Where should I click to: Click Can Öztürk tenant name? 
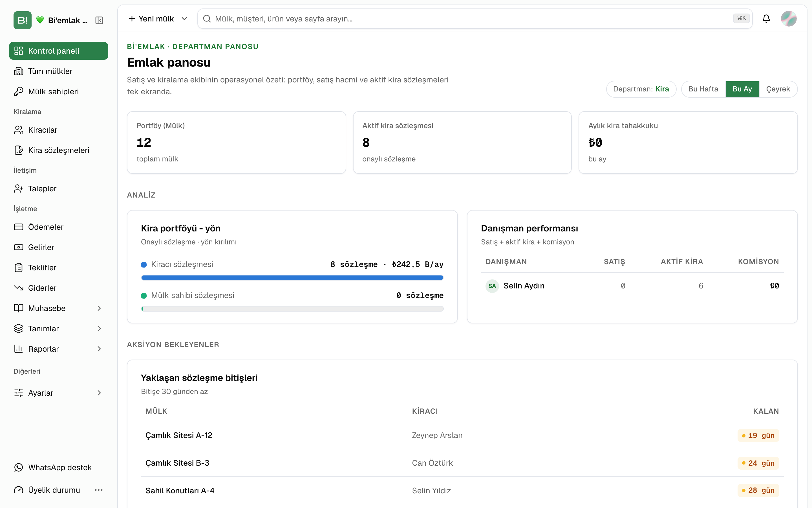(432, 463)
